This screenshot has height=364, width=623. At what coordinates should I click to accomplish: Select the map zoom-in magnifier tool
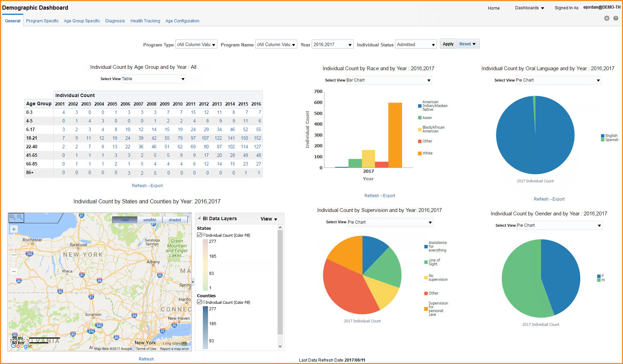tap(12, 217)
